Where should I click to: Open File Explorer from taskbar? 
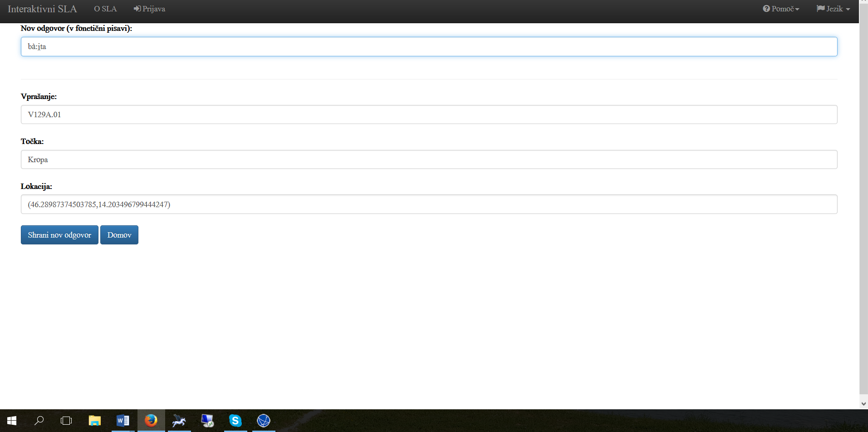(94, 421)
